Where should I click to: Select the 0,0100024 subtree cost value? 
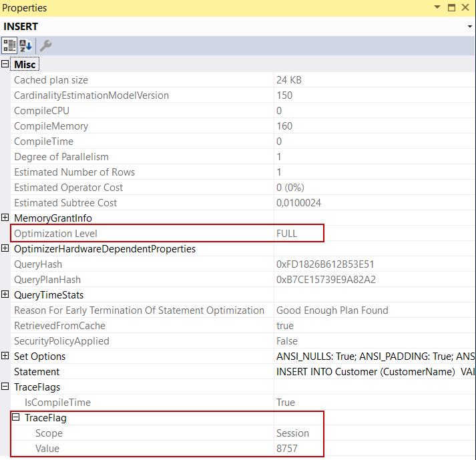(x=298, y=203)
